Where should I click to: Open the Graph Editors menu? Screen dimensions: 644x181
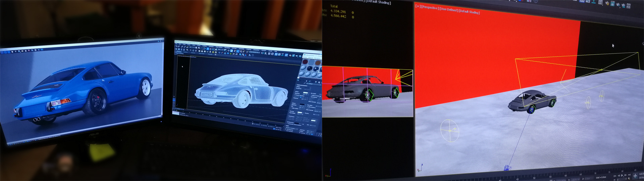219,47
